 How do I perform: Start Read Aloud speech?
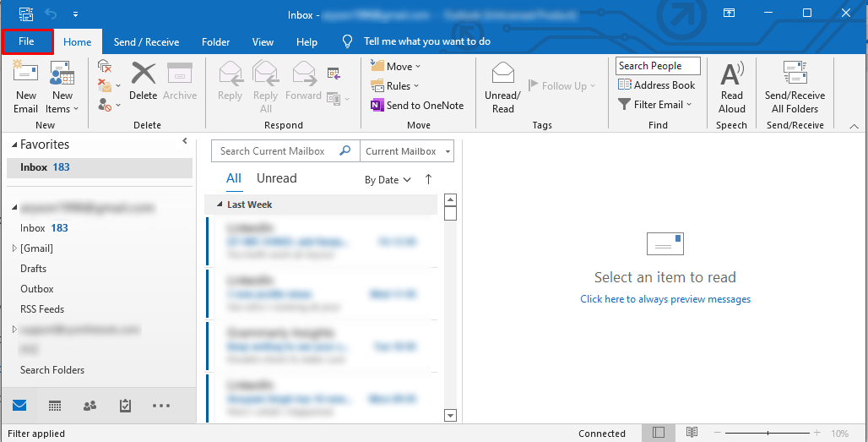[x=731, y=87]
